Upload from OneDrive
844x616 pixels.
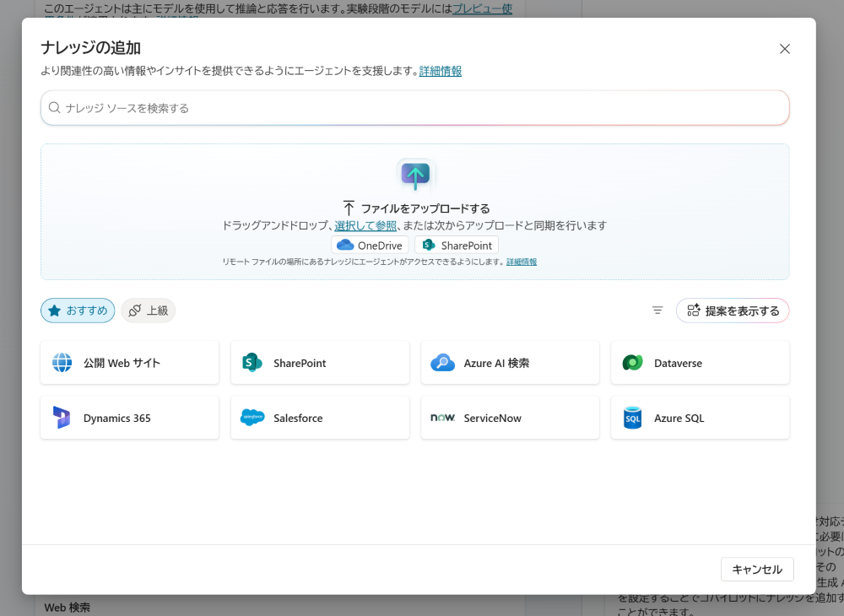point(370,246)
